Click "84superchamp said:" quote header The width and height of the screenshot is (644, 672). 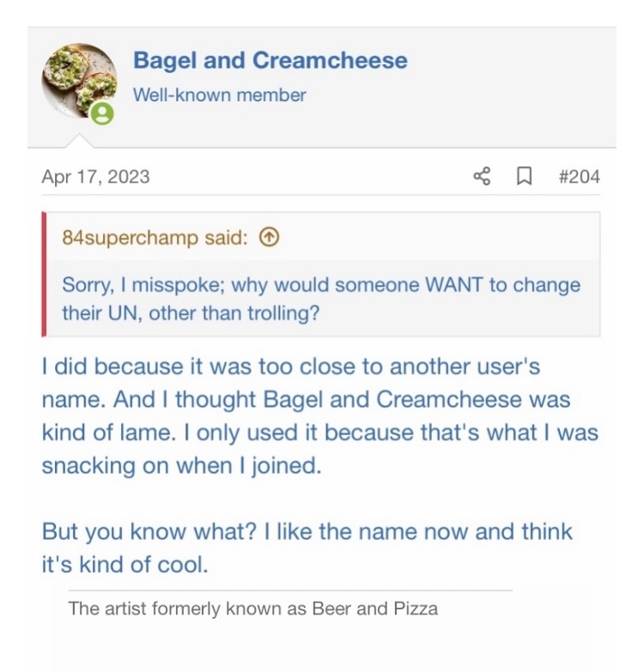point(155,238)
